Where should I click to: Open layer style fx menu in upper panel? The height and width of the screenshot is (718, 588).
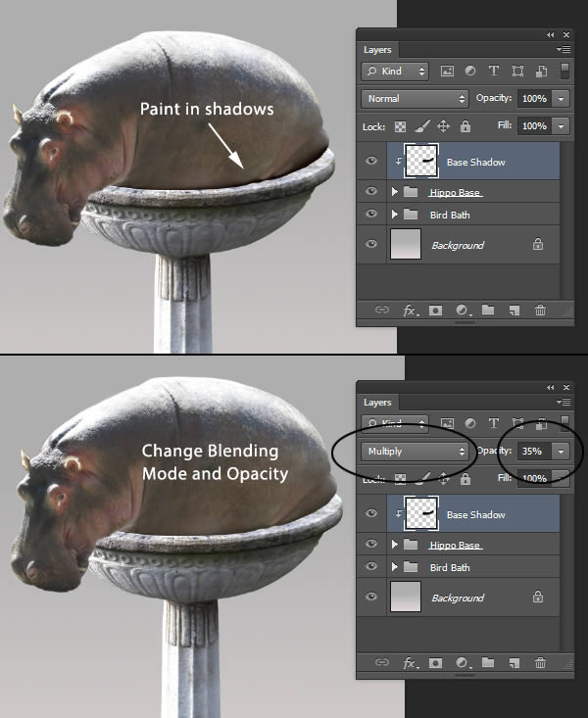click(411, 311)
